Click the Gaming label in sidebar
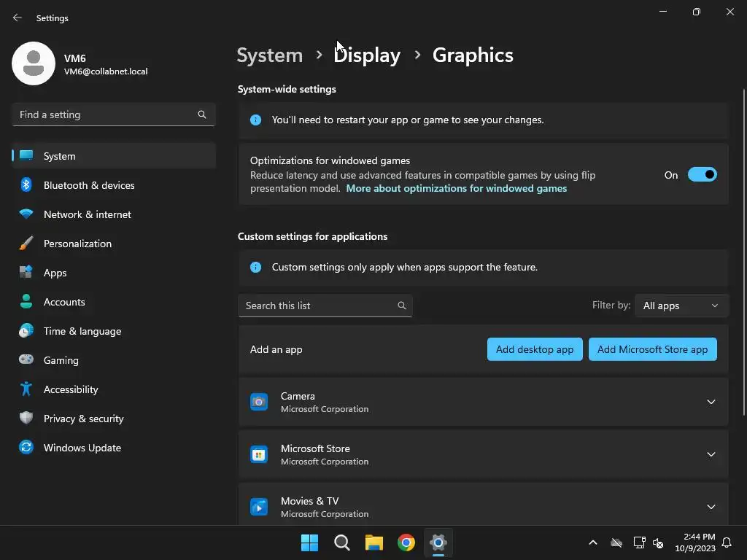Image resolution: width=747 pixels, height=560 pixels. [61, 360]
